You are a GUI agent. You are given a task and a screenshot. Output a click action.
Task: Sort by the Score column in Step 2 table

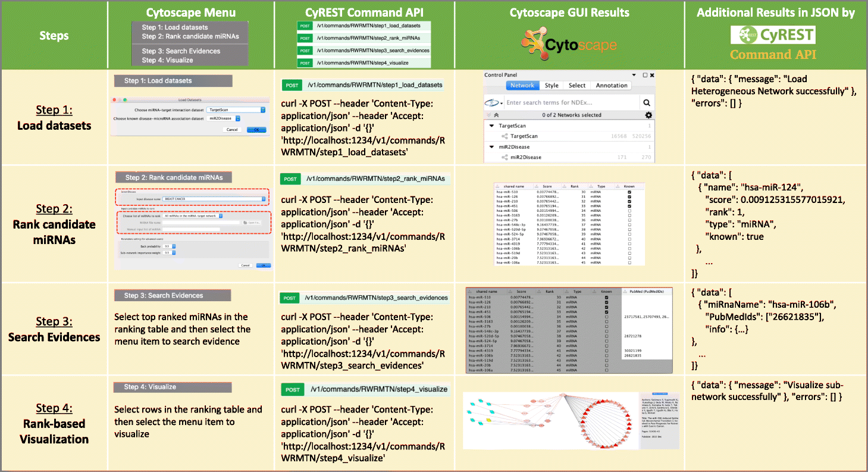click(547, 186)
